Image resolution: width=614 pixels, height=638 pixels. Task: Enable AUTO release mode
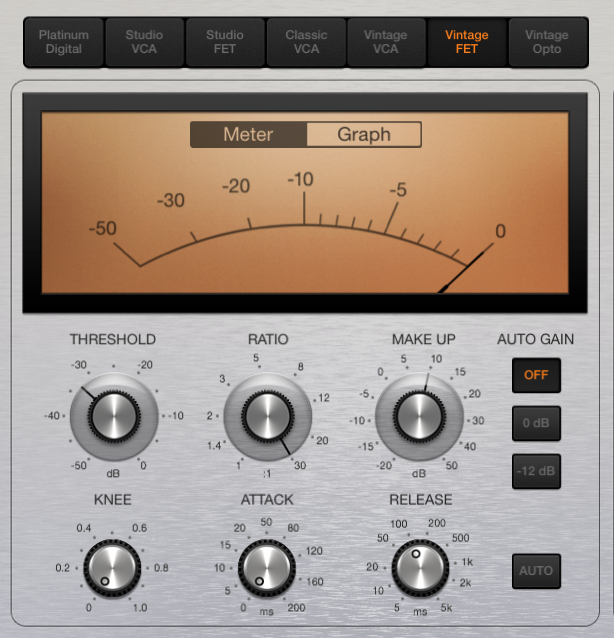pos(536,571)
